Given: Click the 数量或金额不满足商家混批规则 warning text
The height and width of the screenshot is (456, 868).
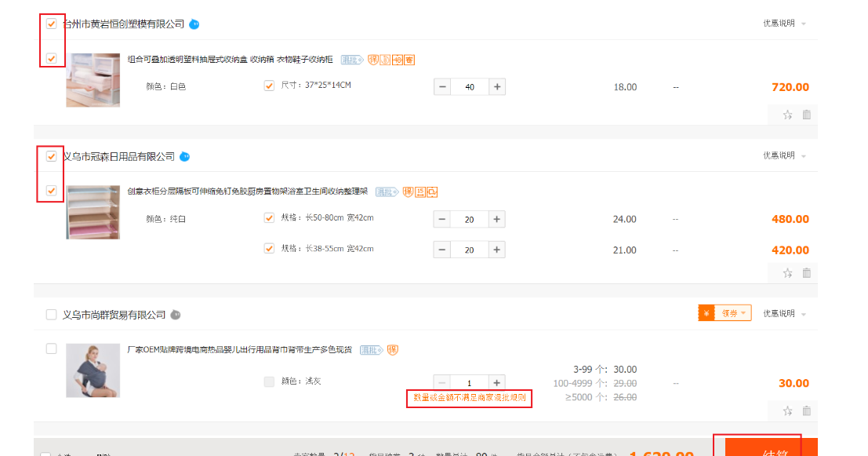Looking at the screenshot, I should 470,398.
